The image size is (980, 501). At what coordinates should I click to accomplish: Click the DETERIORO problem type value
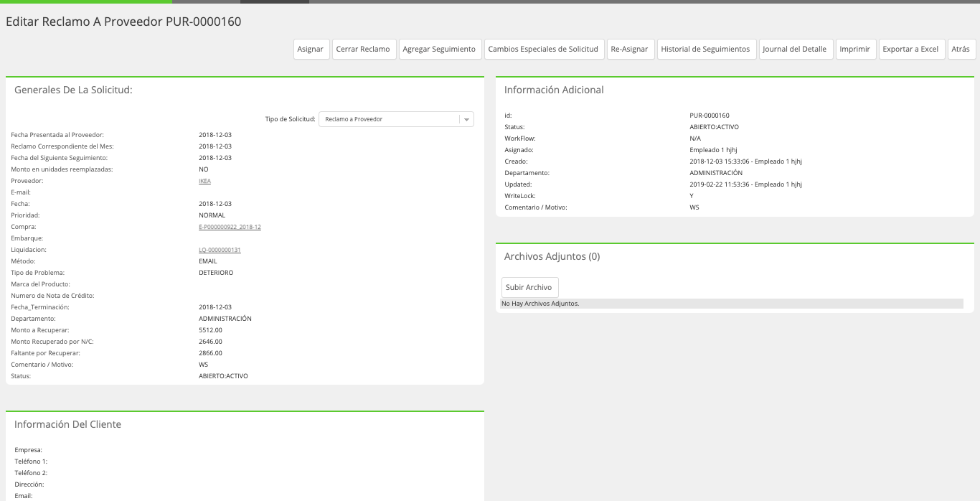[216, 273]
